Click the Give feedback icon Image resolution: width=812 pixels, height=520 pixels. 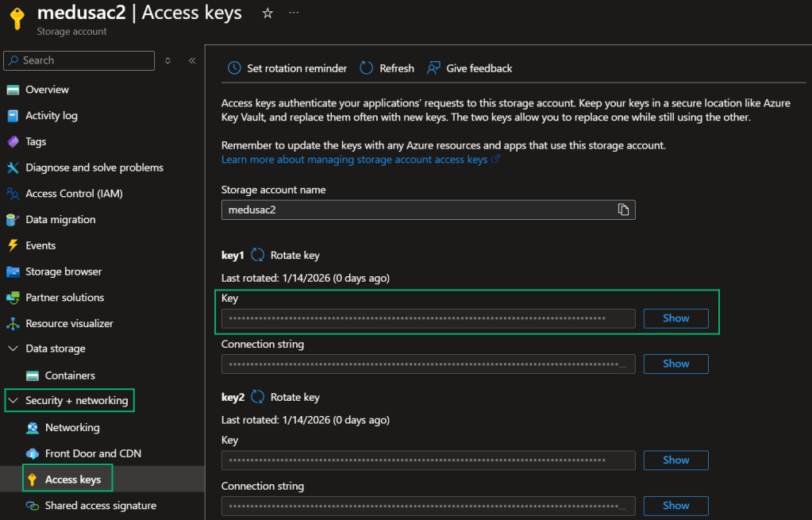coord(433,68)
